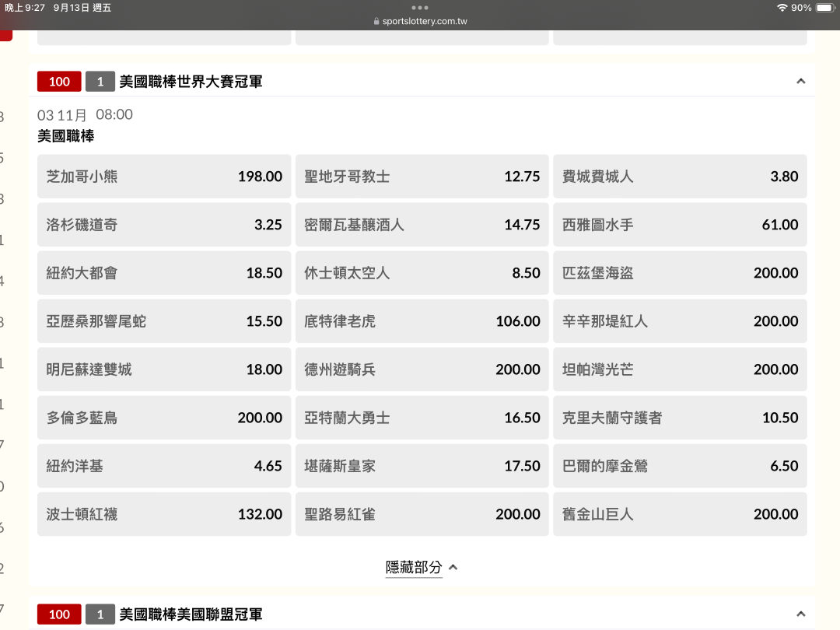Image resolution: width=840 pixels, height=630 pixels.
Task: Click the grey 1 badge beside 美國職棒世界大賽冠軍
Action: point(100,82)
